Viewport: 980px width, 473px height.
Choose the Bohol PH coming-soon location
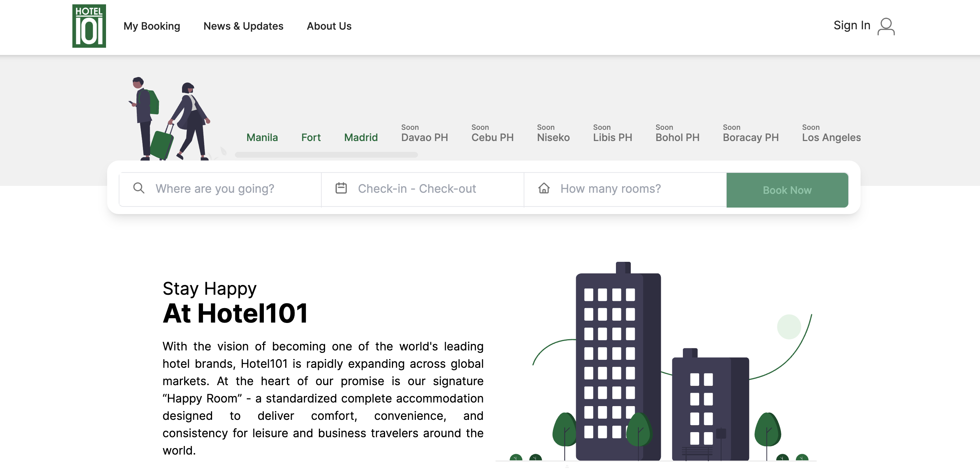pos(677,133)
